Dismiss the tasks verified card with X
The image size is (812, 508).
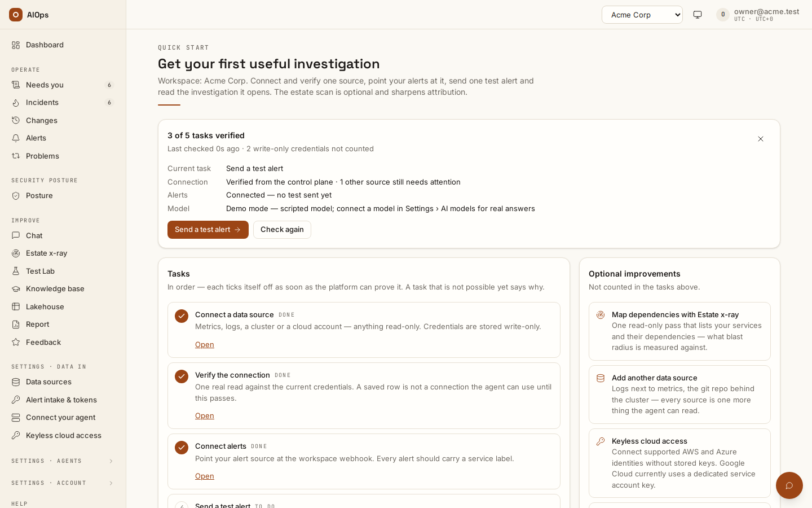[x=761, y=139]
